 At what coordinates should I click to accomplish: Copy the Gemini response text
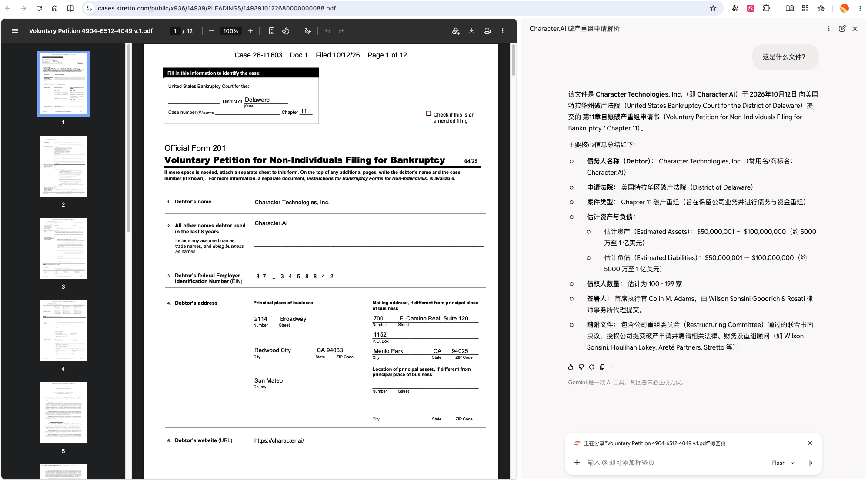pos(602,367)
